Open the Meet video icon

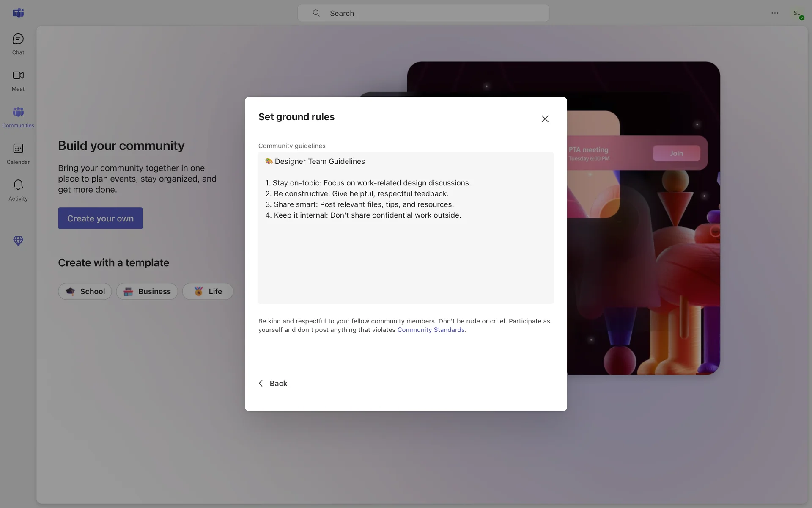pyautogui.click(x=18, y=76)
